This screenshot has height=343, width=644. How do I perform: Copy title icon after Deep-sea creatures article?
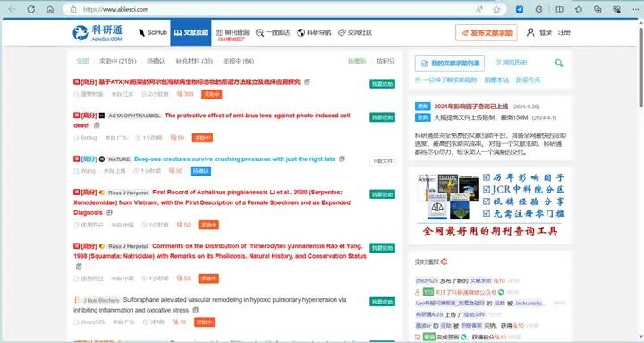[x=342, y=159]
